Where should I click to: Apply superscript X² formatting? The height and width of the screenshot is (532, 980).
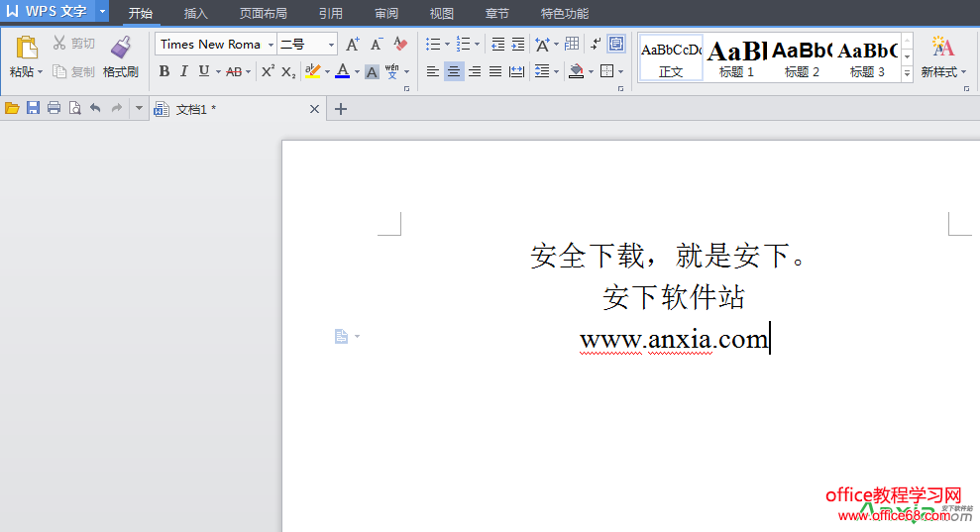coord(268,71)
